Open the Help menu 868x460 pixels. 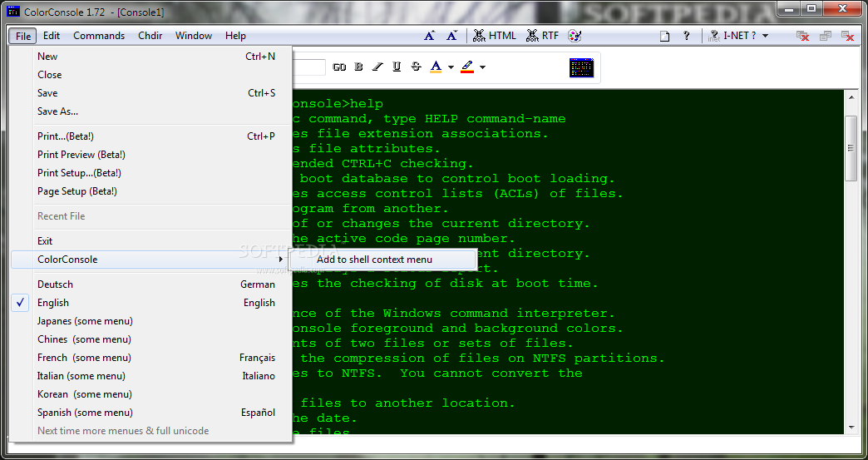235,36
